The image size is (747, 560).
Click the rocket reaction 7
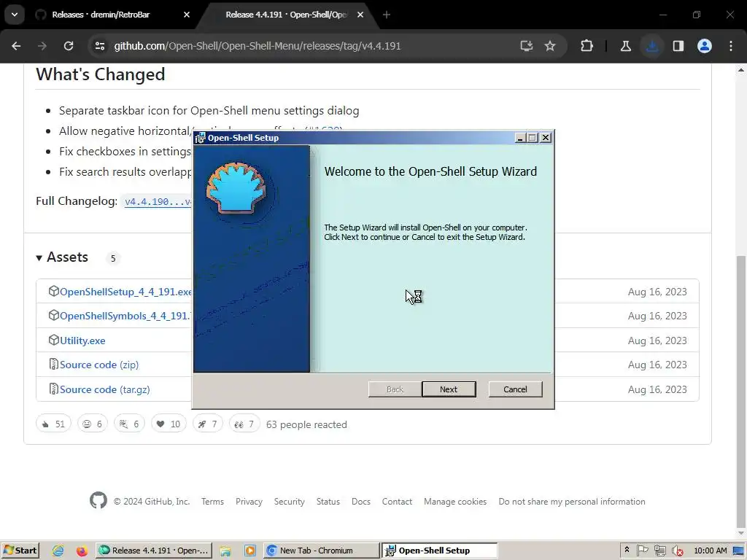(208, 424)
